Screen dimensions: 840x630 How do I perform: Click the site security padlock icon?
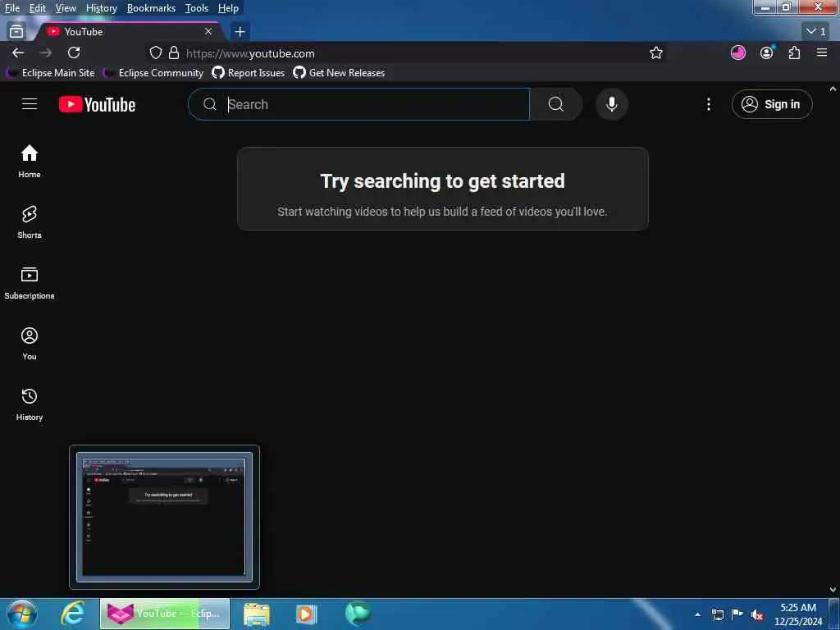tap(174, 52)
